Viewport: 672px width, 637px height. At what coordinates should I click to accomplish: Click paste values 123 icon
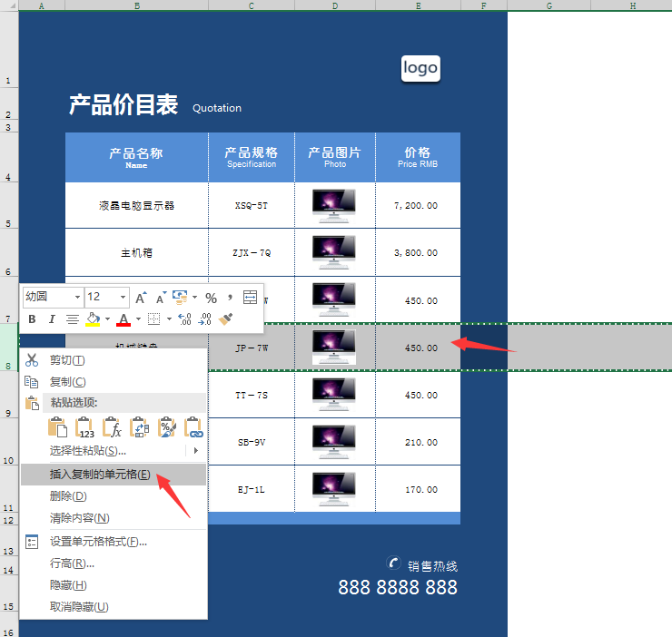pos(84,427)
